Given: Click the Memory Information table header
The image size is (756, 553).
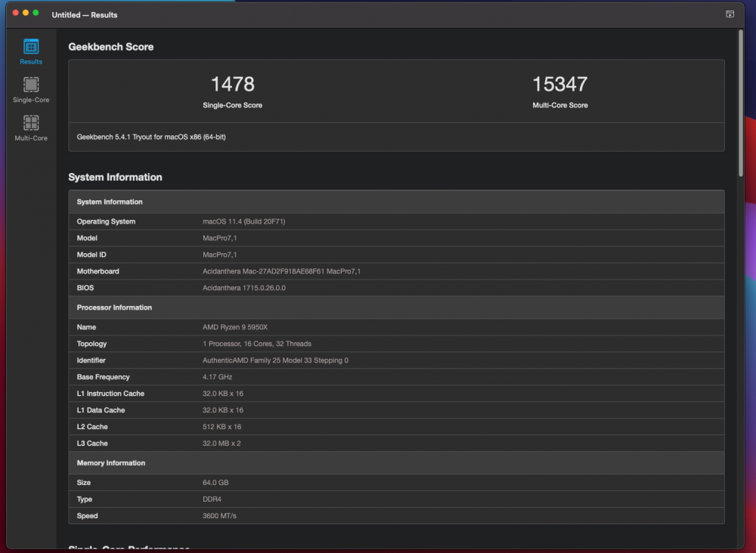Looking at the screenshot, I should point(396,463).
